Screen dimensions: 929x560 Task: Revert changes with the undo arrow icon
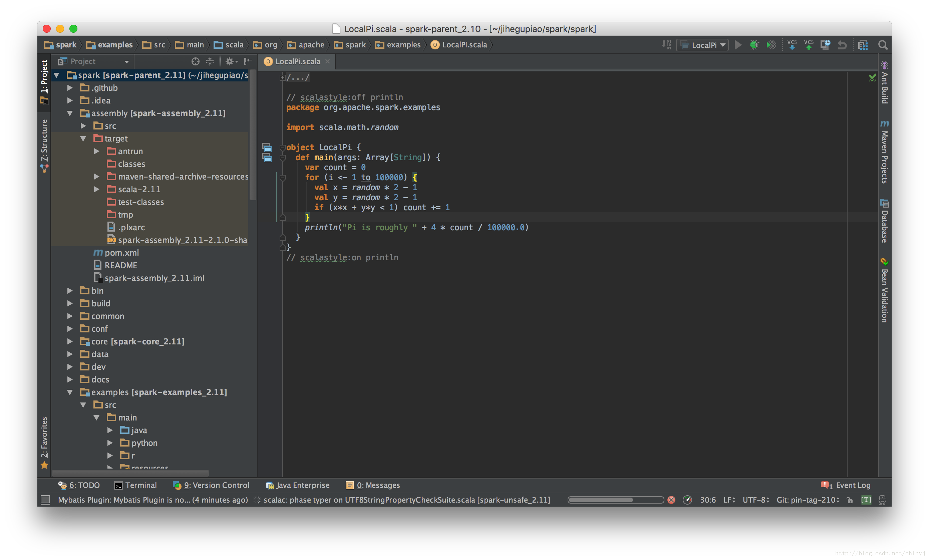pos(842,45)
